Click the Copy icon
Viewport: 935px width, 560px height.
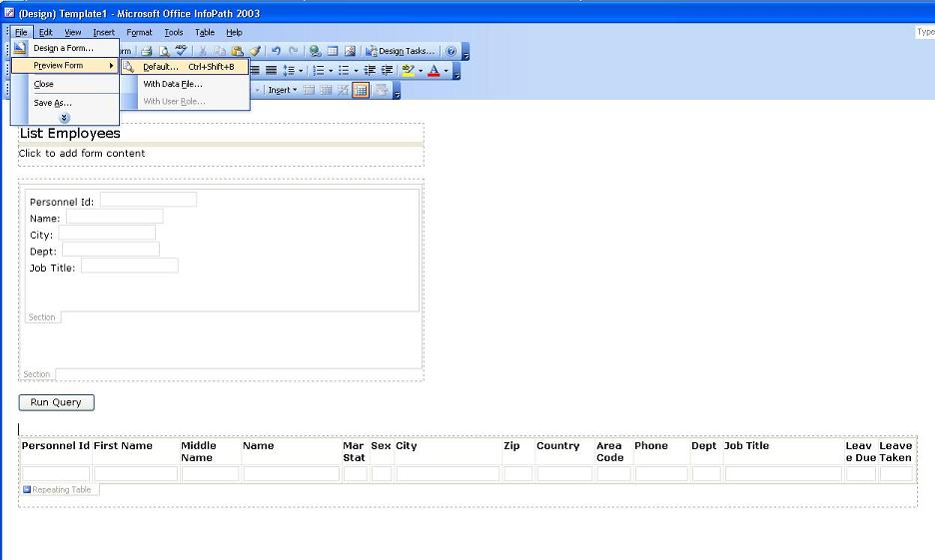coord(220,51)
